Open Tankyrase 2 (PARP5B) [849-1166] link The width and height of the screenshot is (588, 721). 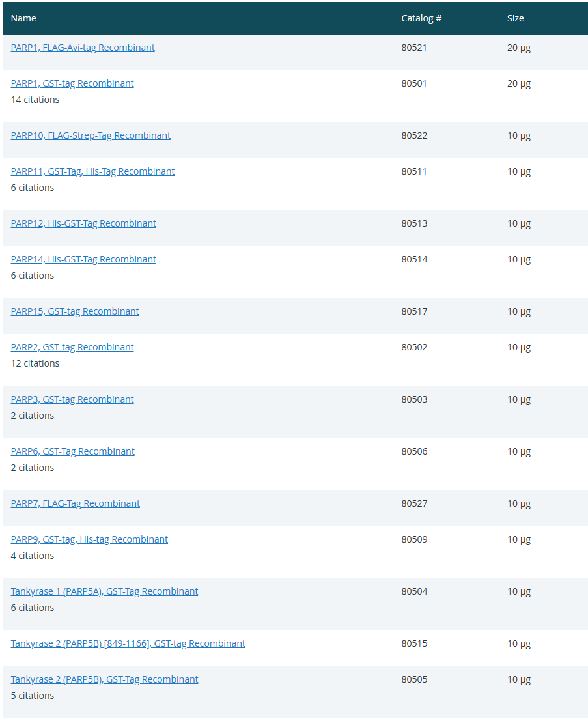128,643
